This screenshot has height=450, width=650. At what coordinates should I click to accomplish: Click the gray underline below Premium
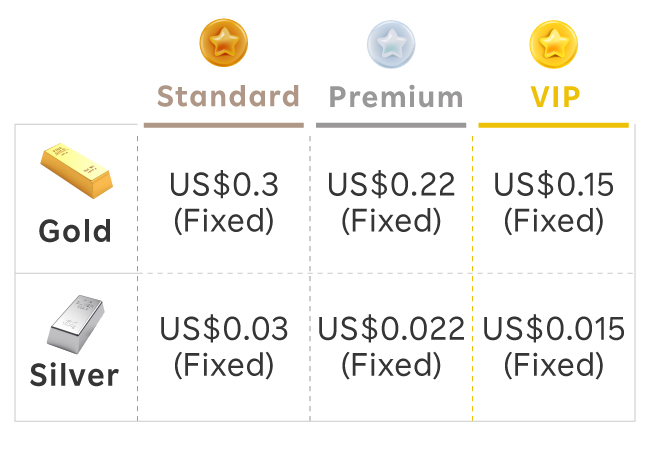point(391,125)
